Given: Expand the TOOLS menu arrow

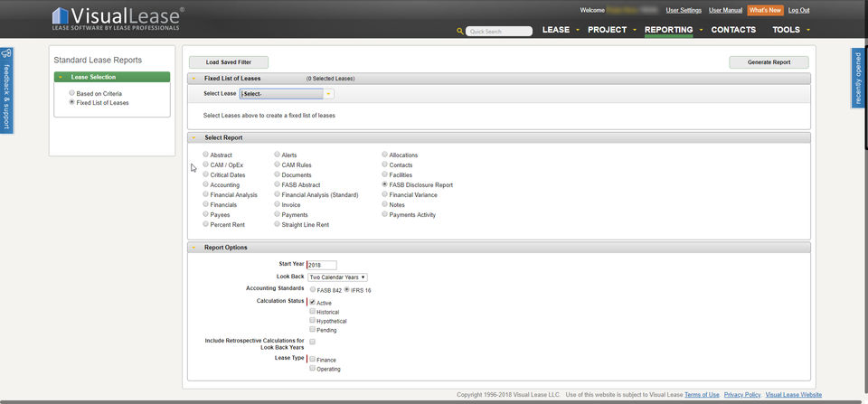Looking at the screenshot, I should click(x=808, y=30).
